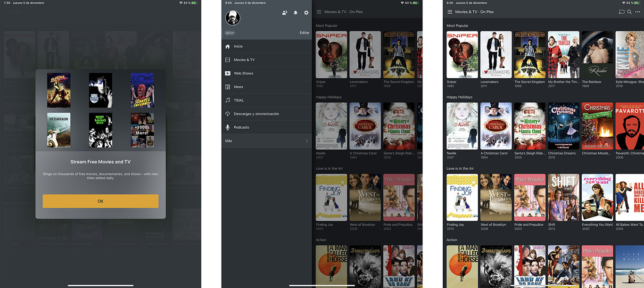
Task: Open Secret Kingdom poster in the screen with search icon
Action: point(530,55)
